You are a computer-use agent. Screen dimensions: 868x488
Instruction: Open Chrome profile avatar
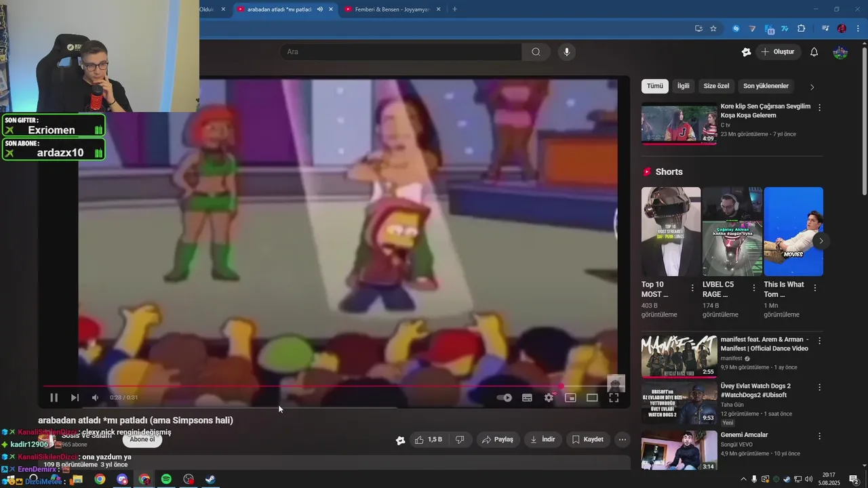point(842,28)
